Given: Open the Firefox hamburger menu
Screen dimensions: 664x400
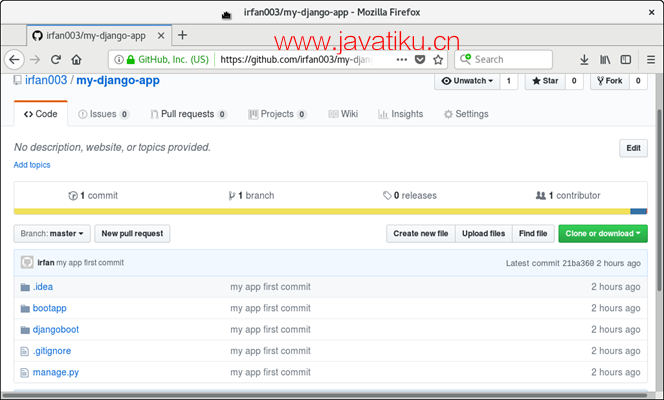Looking at the screenshot, I should (651, 60).
